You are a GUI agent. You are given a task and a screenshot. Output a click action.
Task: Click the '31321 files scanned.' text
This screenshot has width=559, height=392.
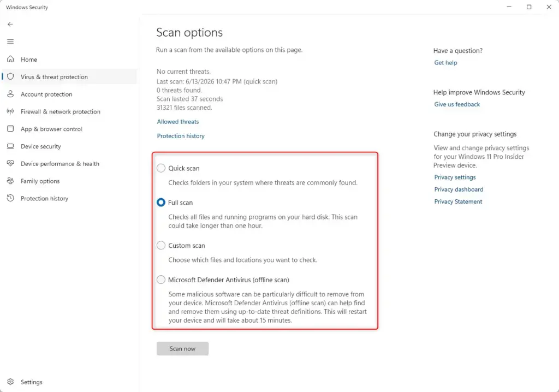(185, 108)
